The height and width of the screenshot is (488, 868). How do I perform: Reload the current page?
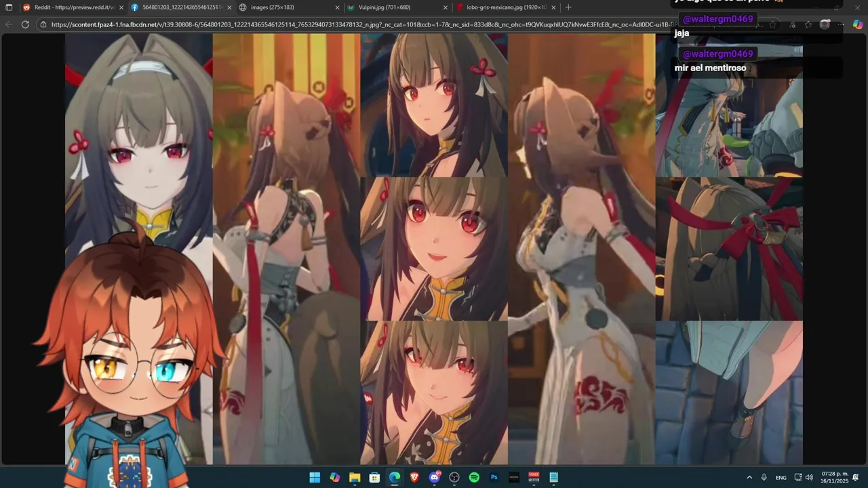(25, 24)
